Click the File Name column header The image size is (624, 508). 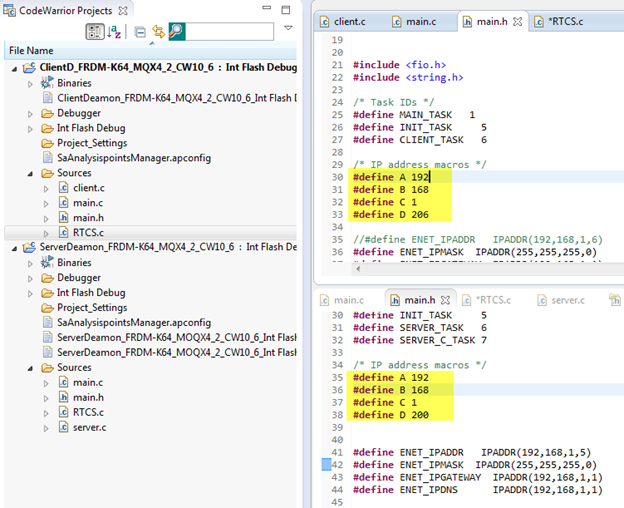150,51
